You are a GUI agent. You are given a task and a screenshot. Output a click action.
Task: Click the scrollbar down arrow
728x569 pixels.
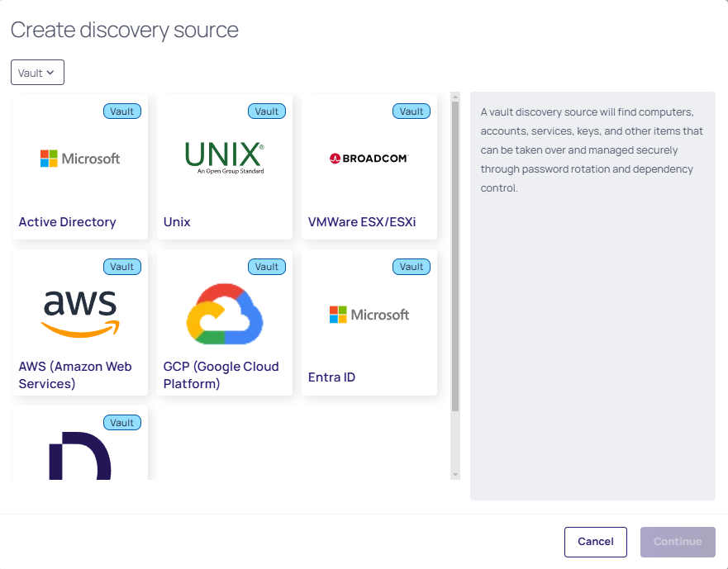tap(454, 474)
